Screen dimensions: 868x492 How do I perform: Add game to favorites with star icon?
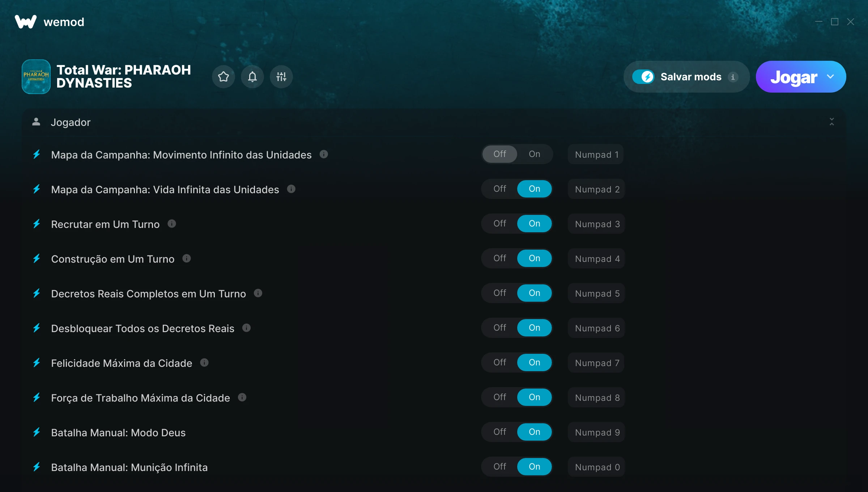(x=223, y=77)
